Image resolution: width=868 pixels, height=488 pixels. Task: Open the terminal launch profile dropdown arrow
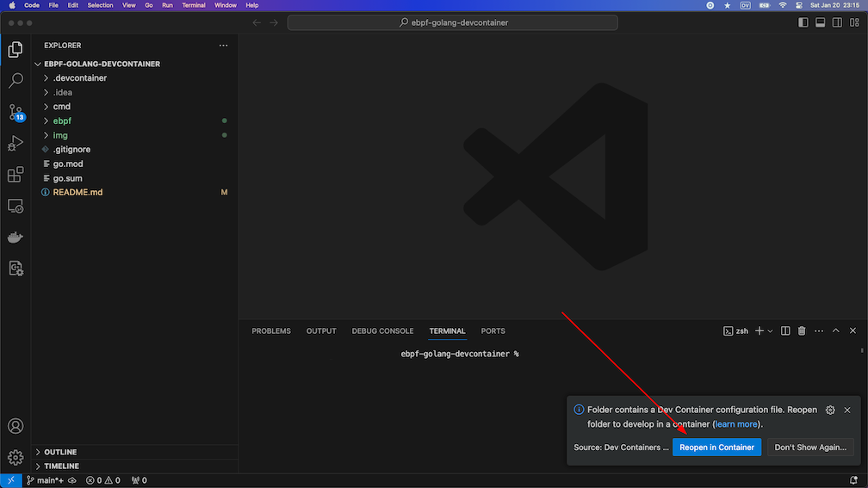click(770, 330)
